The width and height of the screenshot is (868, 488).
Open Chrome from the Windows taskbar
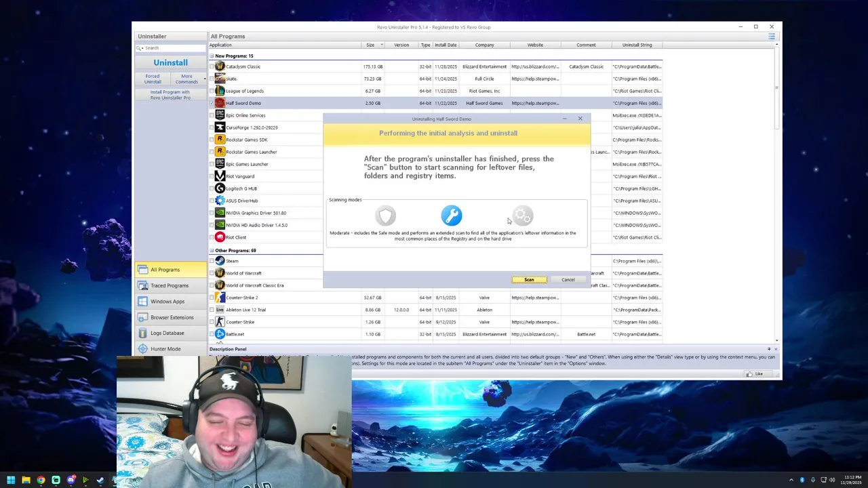(41, 480)
